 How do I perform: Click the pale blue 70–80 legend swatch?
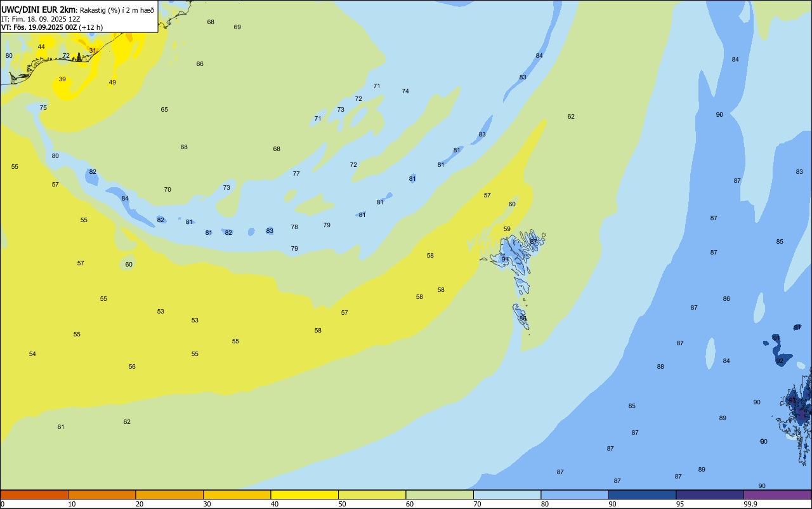pyautogui.click(x=507, y=494)
